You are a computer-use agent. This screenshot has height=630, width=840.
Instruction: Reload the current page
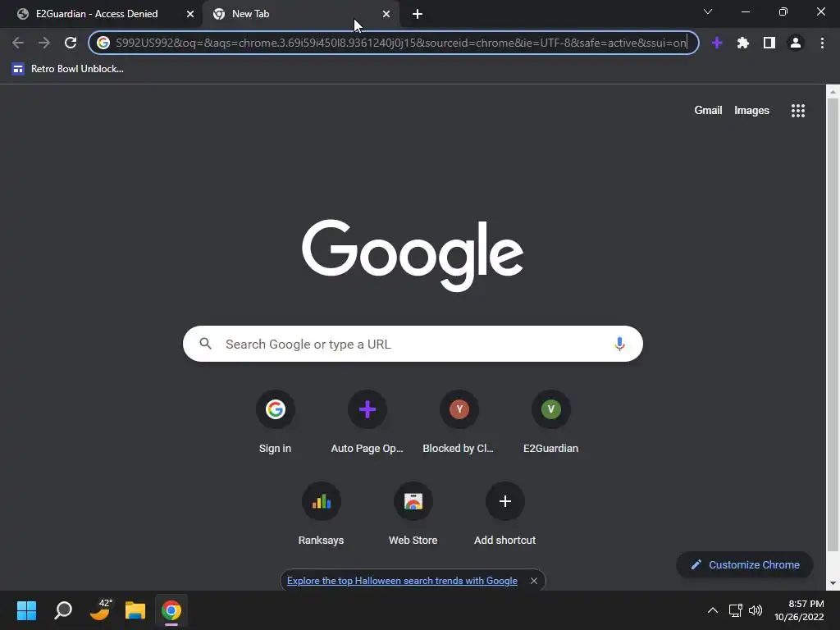[71, 43]
